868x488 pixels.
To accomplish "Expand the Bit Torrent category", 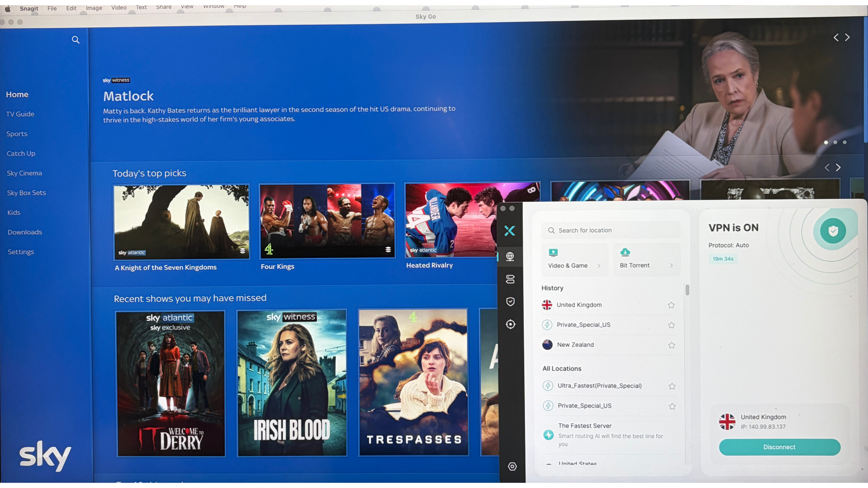I will (672, 266).
